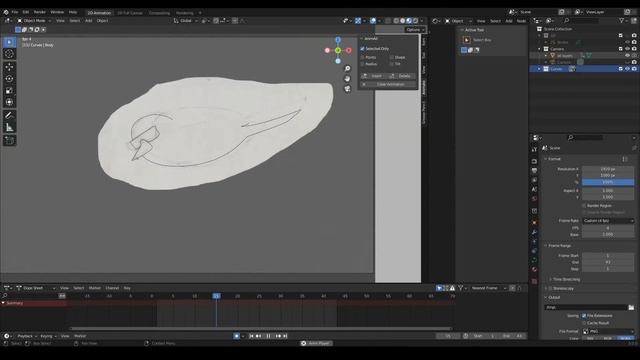This screenshot has width=640, height=360.
Task: Open the Tool properties tab icon
Action: pos(534,150)
